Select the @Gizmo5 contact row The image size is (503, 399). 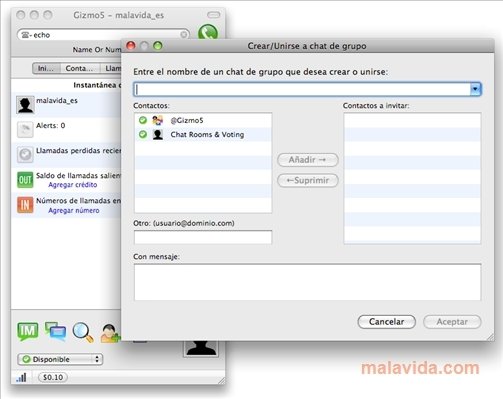pos(203,120)
